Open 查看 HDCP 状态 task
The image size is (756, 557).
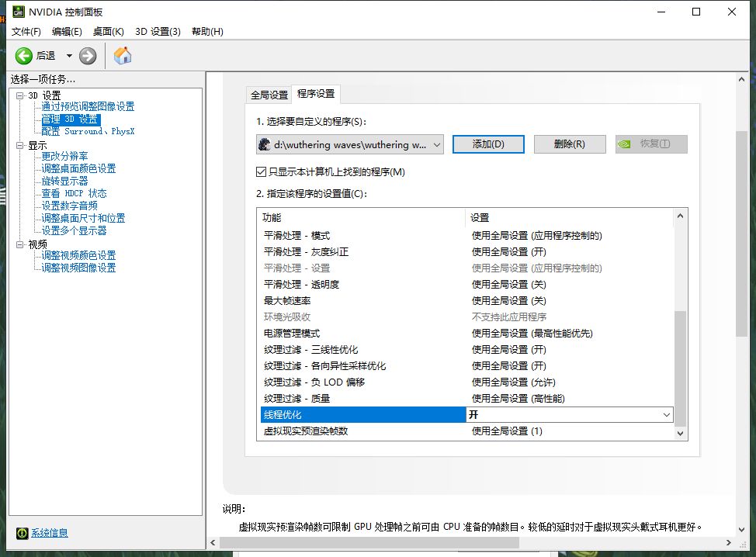click(x=74, y=193)
